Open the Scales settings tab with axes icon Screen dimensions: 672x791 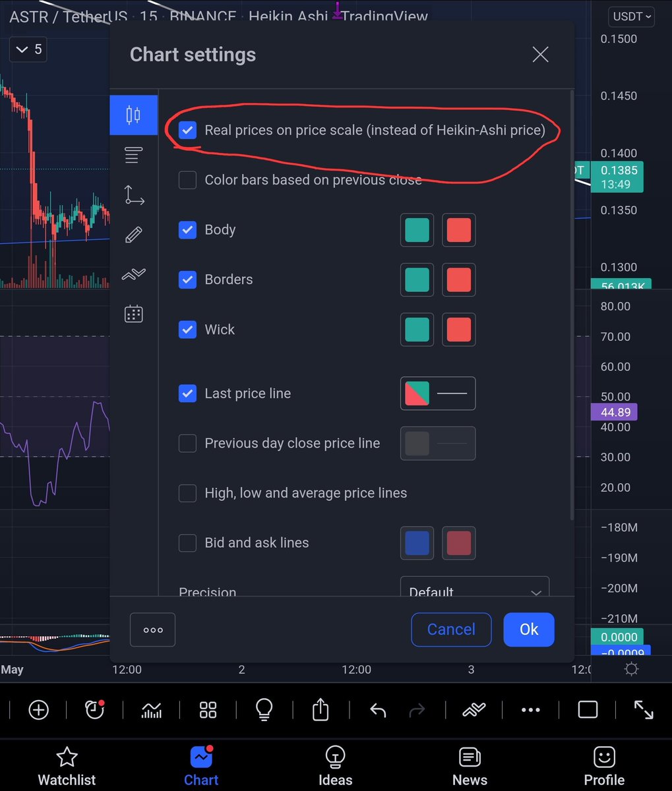point(133,195)
